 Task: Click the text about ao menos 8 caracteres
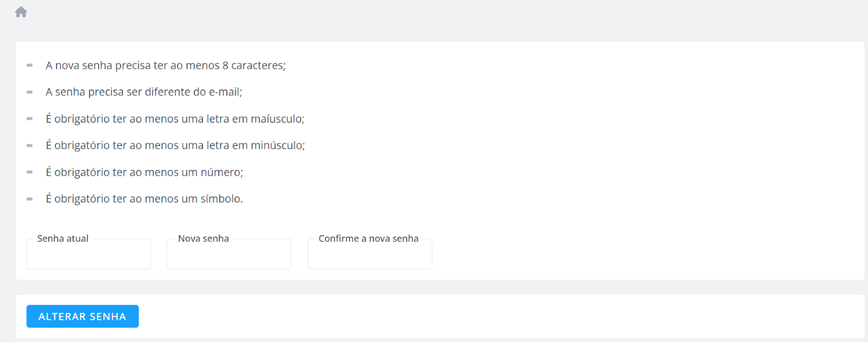165,65
